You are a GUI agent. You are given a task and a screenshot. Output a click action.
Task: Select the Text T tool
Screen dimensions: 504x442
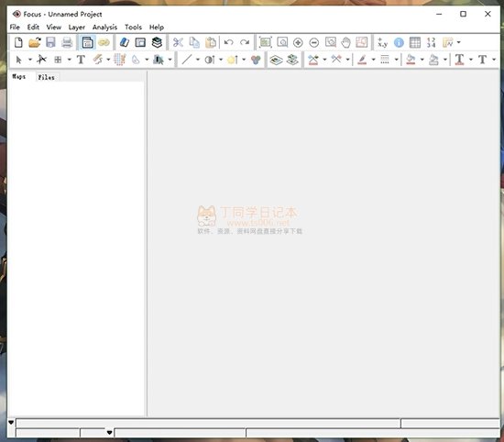(x=81, y=60)
